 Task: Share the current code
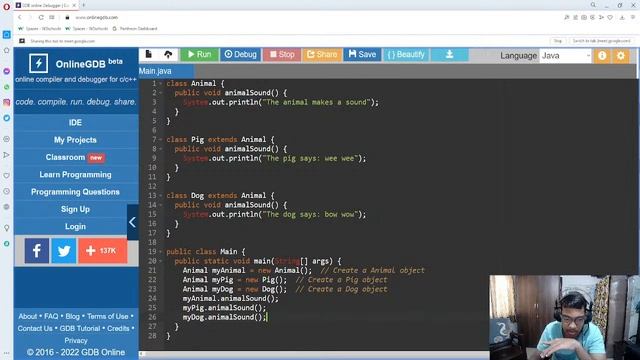coord(322,54)
